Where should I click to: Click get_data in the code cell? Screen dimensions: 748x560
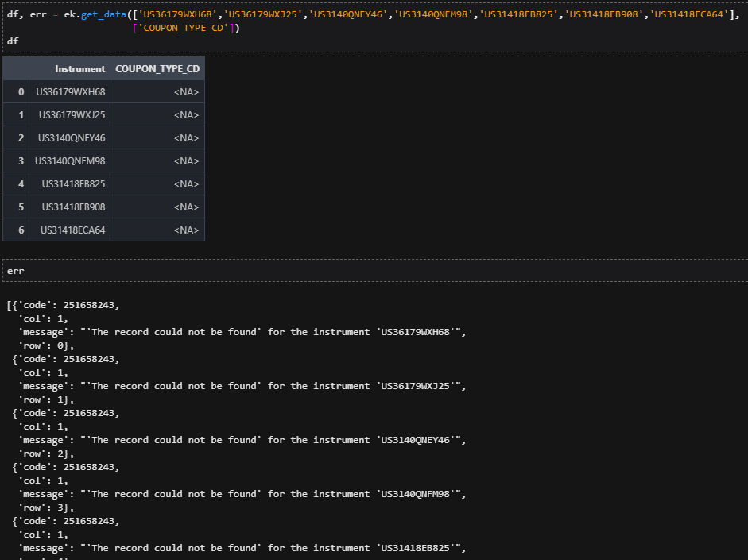click(103, 14)
